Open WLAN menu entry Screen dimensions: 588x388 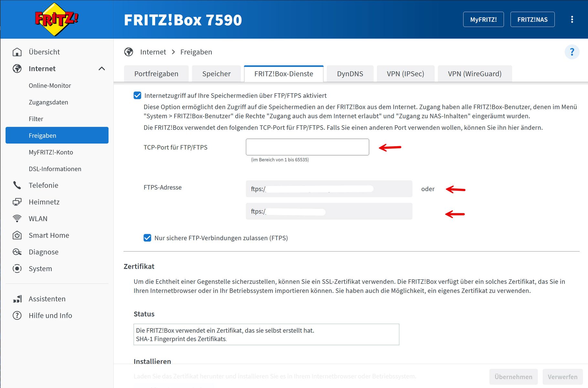38,219
